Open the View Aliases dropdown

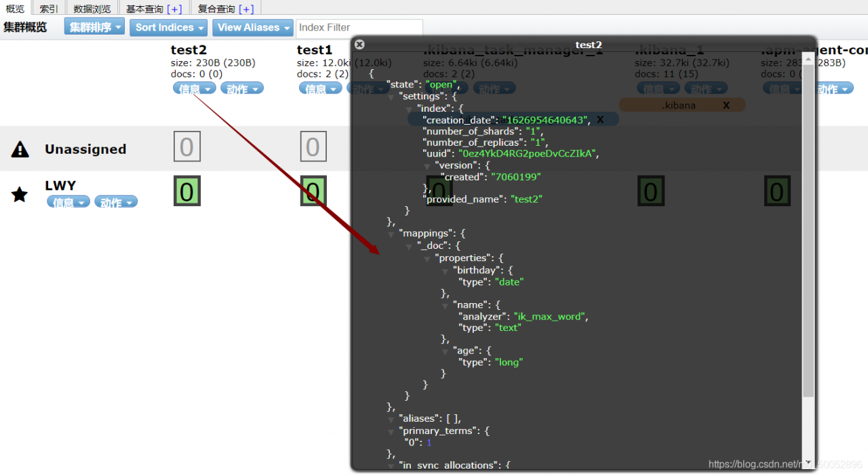pyautogui.click(x=252, y=27)
